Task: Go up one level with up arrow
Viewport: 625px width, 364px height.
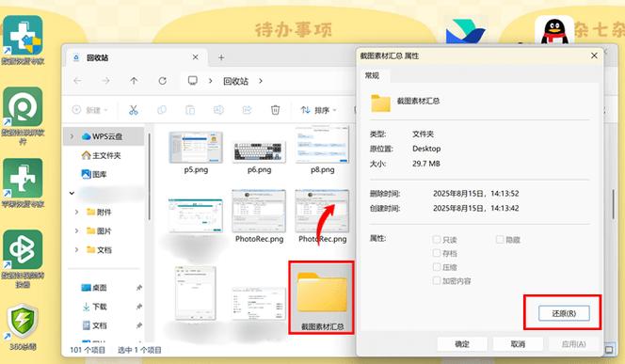Action: coord(134,81)
